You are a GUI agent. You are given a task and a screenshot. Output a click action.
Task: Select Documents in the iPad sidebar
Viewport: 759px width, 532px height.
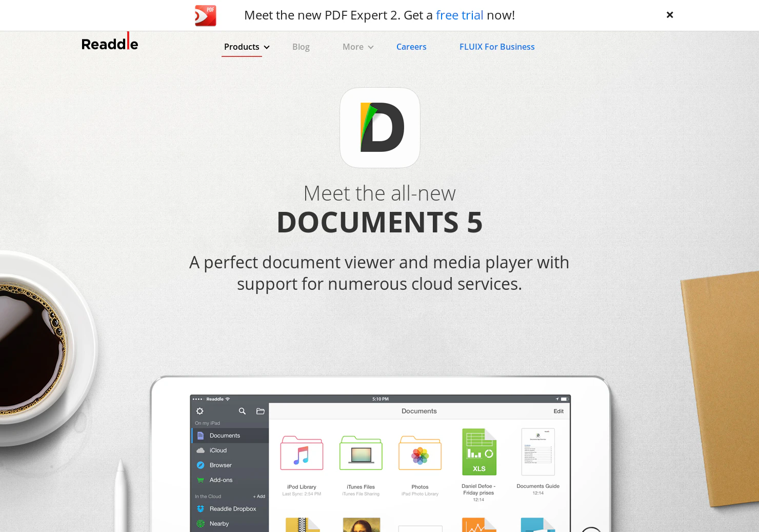pyautogui.click(x=230, y=436)
